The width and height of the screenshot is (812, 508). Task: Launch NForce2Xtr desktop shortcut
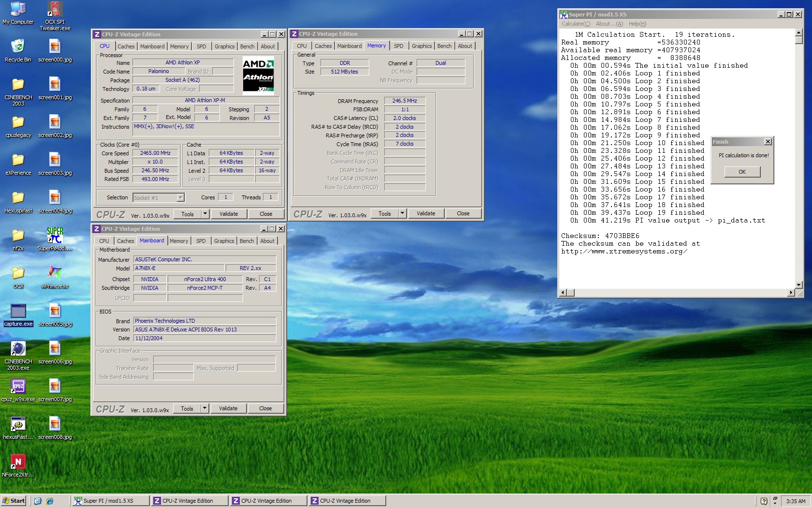pos(18,466)
